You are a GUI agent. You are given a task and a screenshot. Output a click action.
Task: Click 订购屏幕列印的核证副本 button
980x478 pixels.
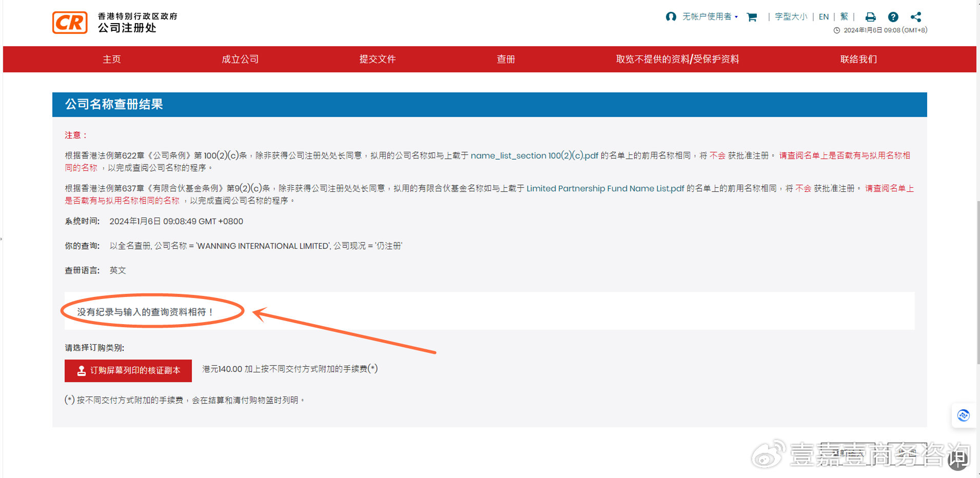click(128, 370)
